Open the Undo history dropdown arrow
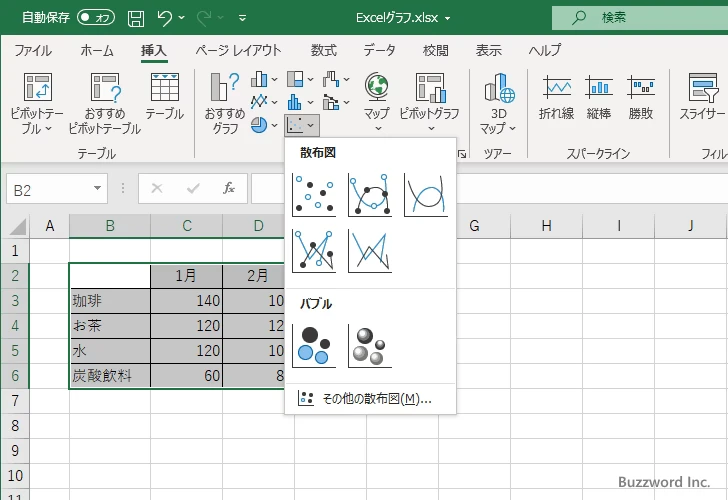 [182, 18]
